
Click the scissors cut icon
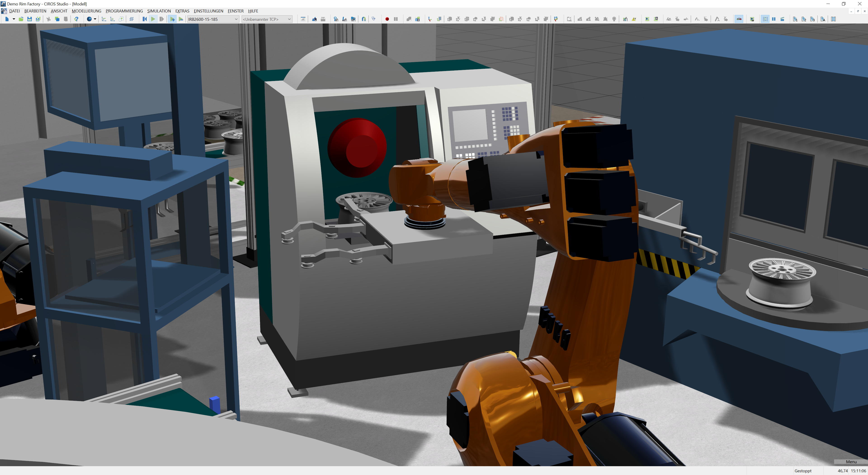pos(49,19)
